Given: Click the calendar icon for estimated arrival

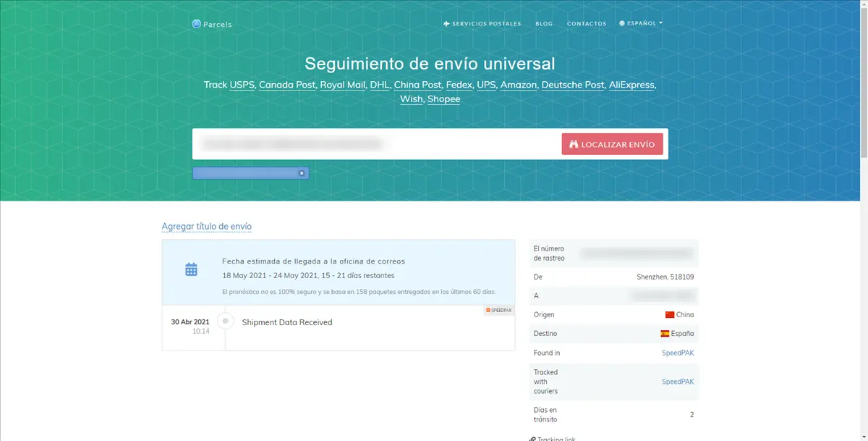Looking at the screenshot, I should point(191,269).
